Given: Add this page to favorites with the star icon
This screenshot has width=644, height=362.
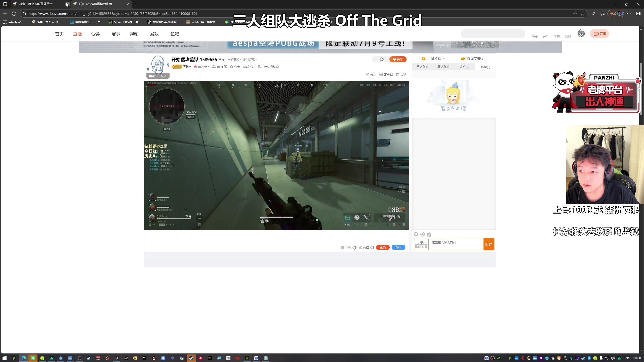Looking at the screenshot, I should (x=583, y=14).
